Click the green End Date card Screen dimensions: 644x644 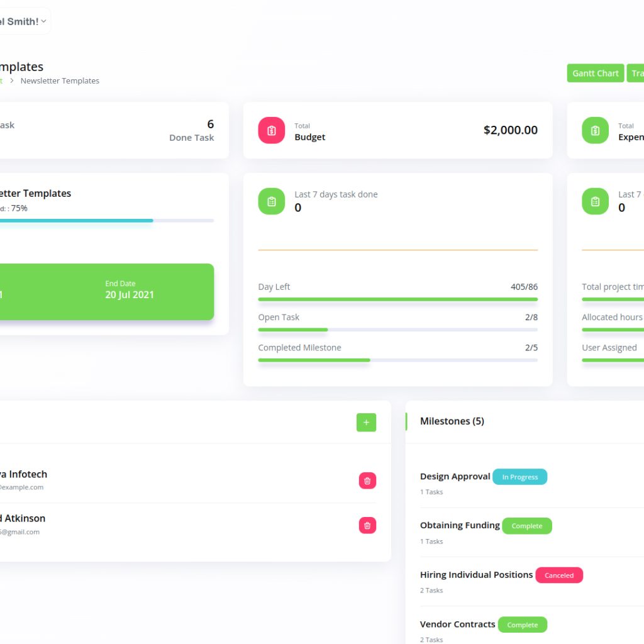coord(107,292)
